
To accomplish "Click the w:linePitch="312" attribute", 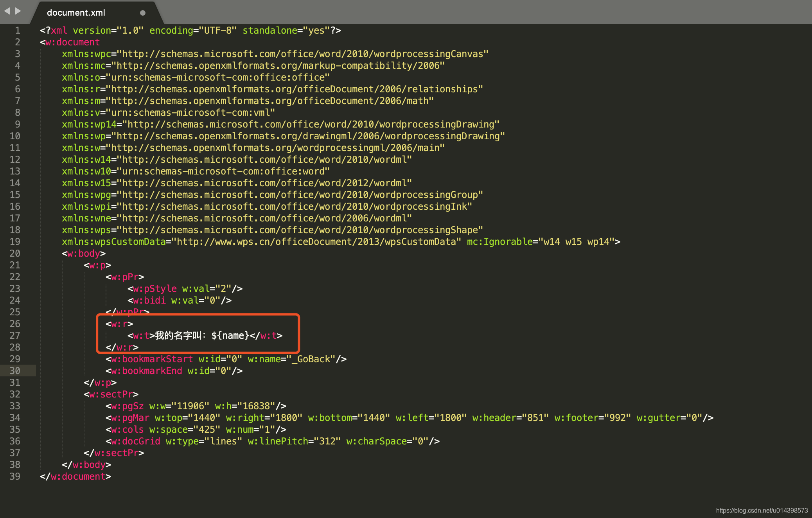I will coord(295,441).
